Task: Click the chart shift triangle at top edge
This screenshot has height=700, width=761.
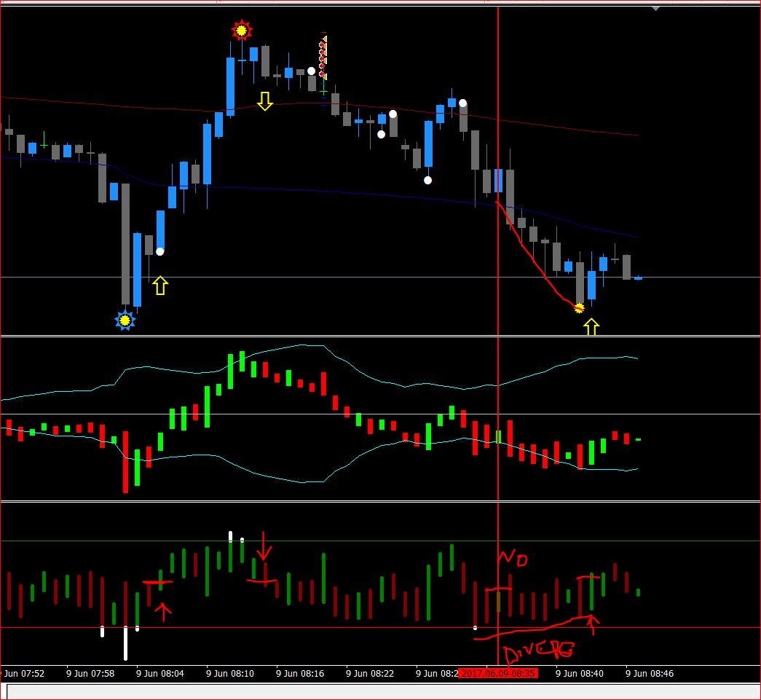Action: click(655, 8)
